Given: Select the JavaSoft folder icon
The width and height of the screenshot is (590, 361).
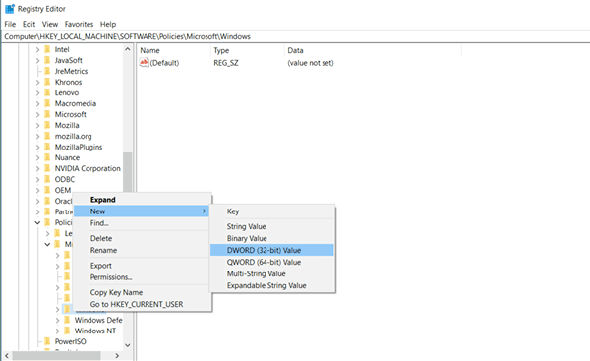Looking at the screenshot, I should click(47, 60).
